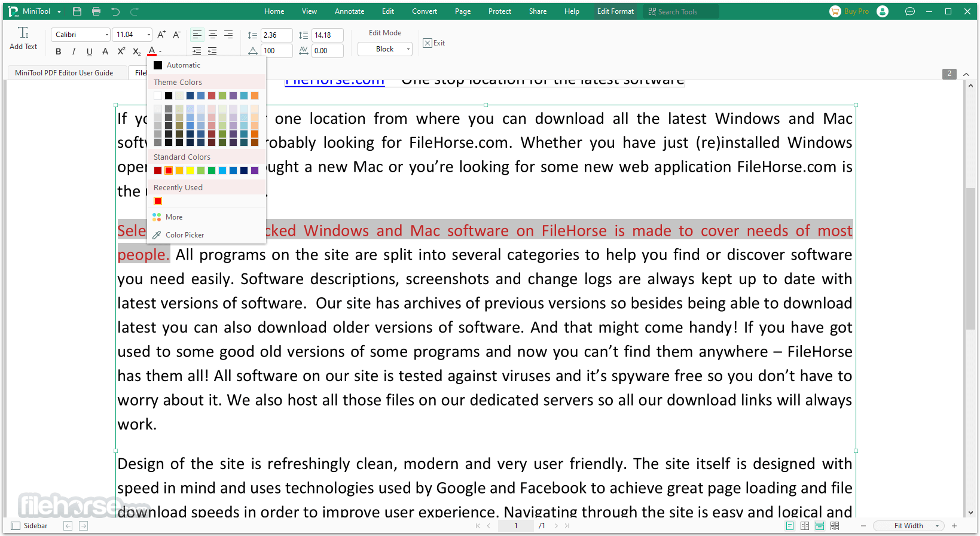Viewport: 980px width, 536px height.
Task: Open the Convert menu tab
Action: 425,11
